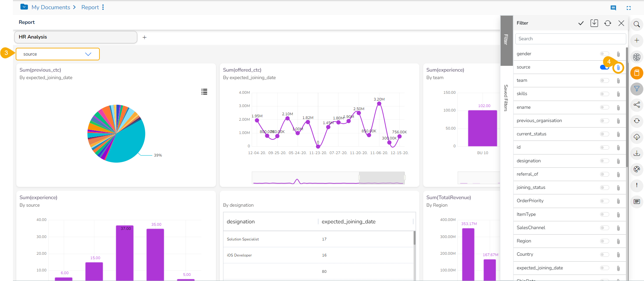Image resolution: width=644 pixels, height=281 pixels.
Task: Click the My Documents breadcrumb link
Action: 50,7
